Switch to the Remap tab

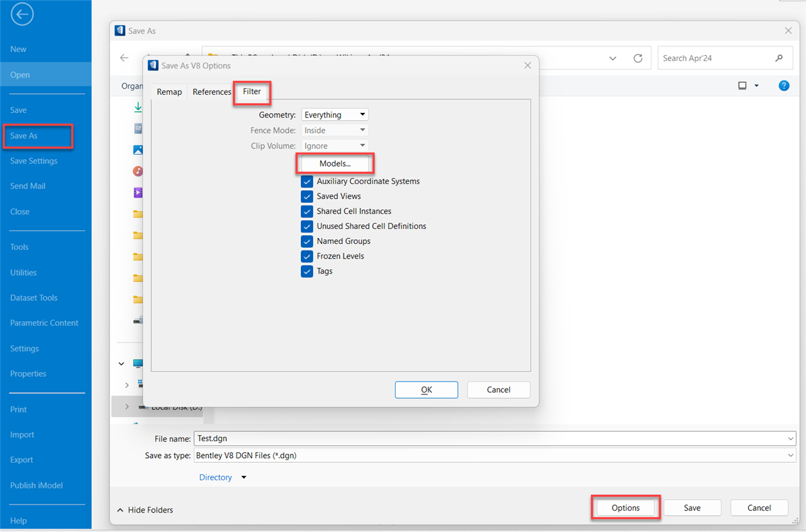click(x=169, y=92)
